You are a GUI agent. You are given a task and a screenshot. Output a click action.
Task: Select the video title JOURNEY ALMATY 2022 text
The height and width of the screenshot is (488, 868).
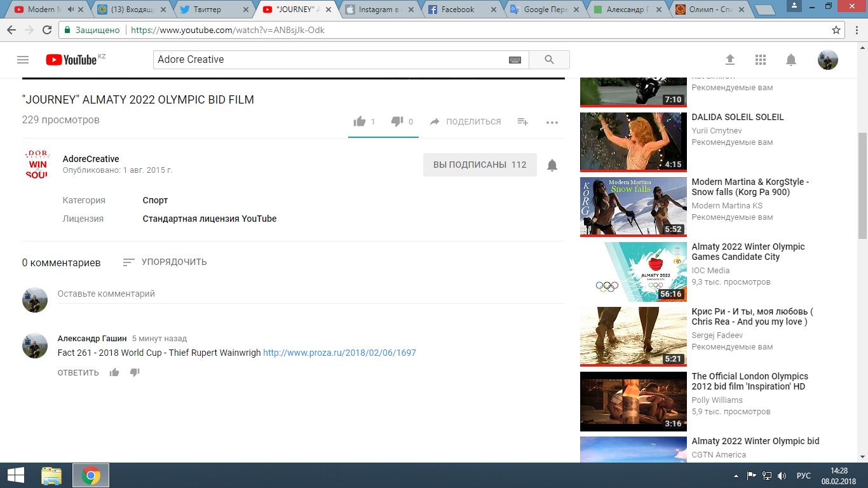coord(138,100)
